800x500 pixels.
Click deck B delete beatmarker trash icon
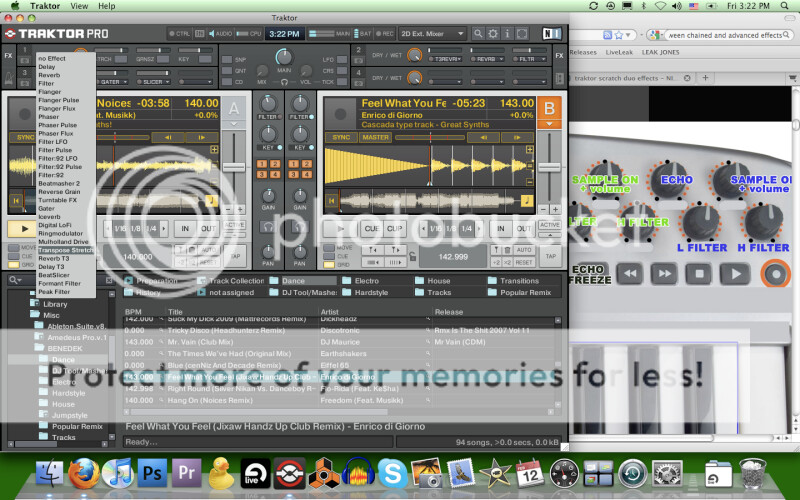pos(508,250)
